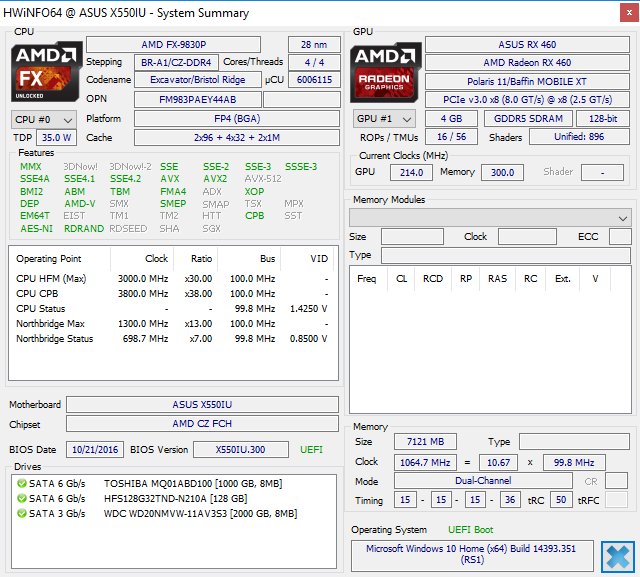Click the ASUS RX 460 GPU name field
Image resolution: width=640 pixels, height=577 pixels.
(527, 44)
